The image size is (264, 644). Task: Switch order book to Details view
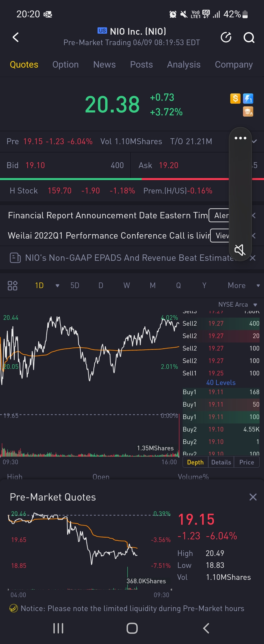click(x=221, y=462)
